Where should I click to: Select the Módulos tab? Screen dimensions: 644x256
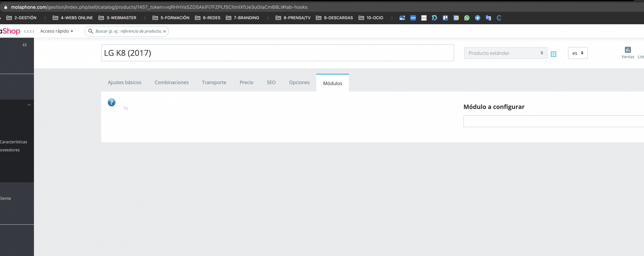point(332,83)
